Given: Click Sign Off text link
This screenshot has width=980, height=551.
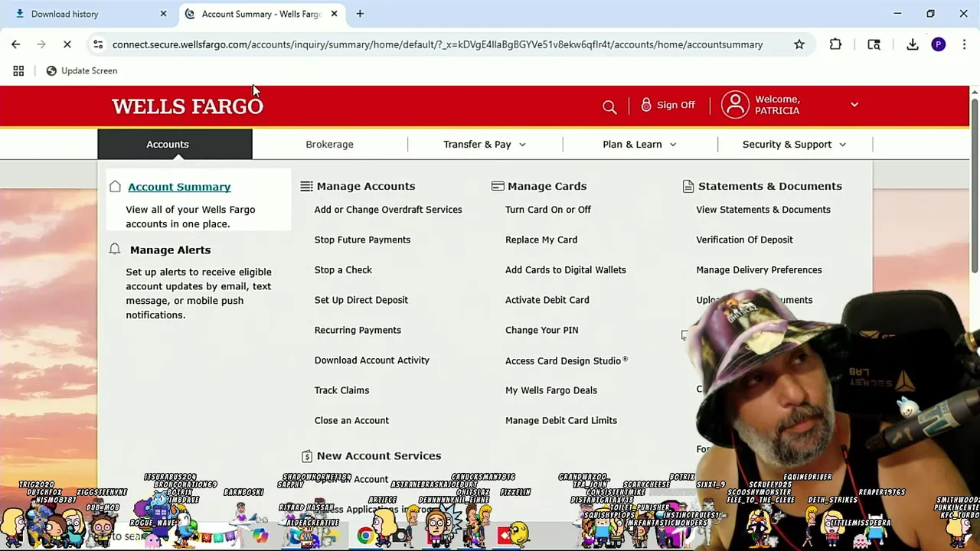Looking at the screenshot, I should pos(676,105).
